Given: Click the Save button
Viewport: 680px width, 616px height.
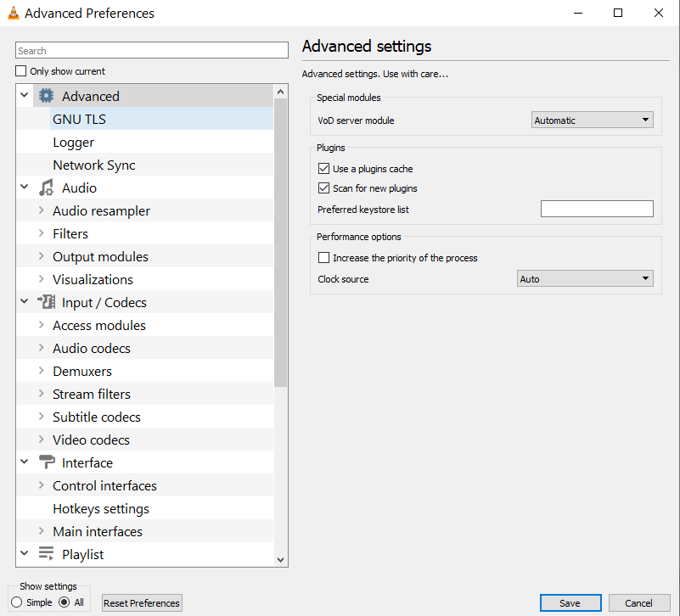Looking at the screenshot, I should tap(570, 602).
